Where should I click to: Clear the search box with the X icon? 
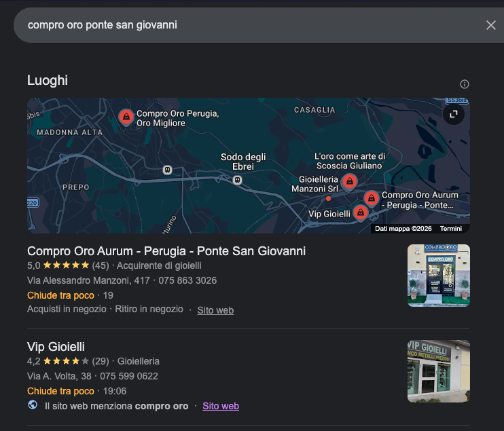tap(491, 25)
